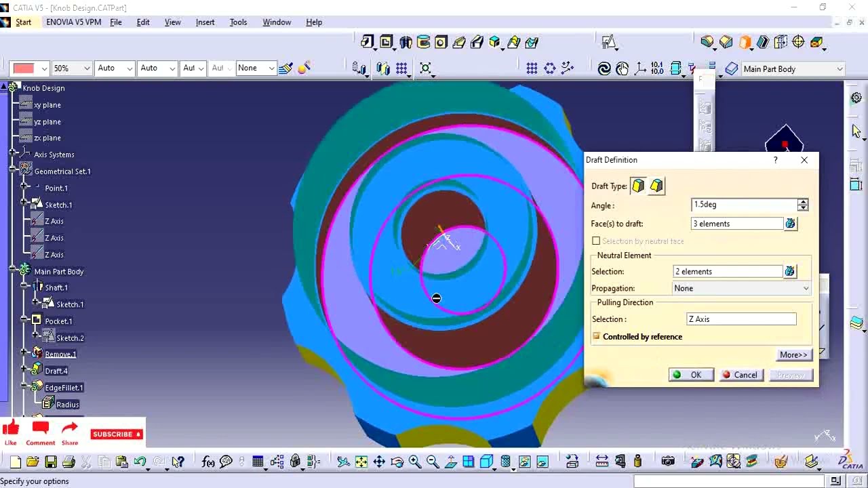
Task: Select the xy plane tree item
Action: pyautogui.click(x=47, y=105)
